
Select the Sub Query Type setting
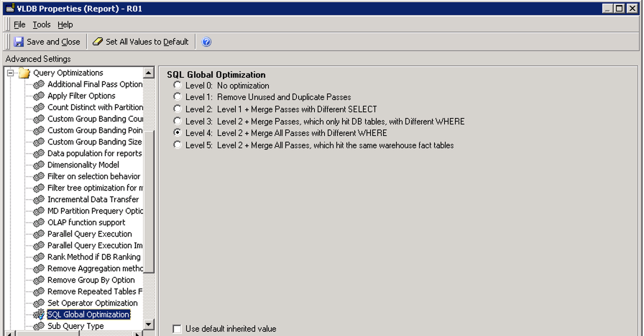point(75,326)
